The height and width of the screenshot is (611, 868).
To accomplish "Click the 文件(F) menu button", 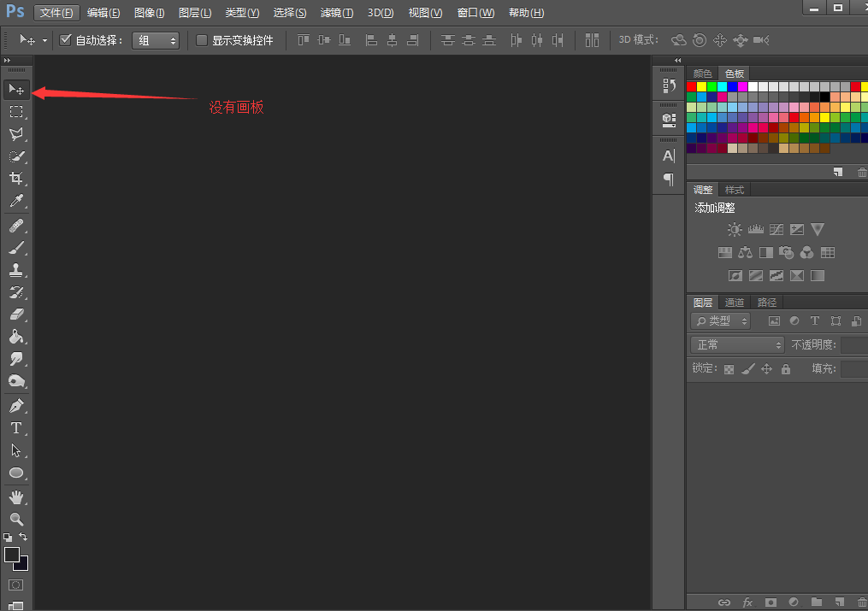I will point(57,13).
